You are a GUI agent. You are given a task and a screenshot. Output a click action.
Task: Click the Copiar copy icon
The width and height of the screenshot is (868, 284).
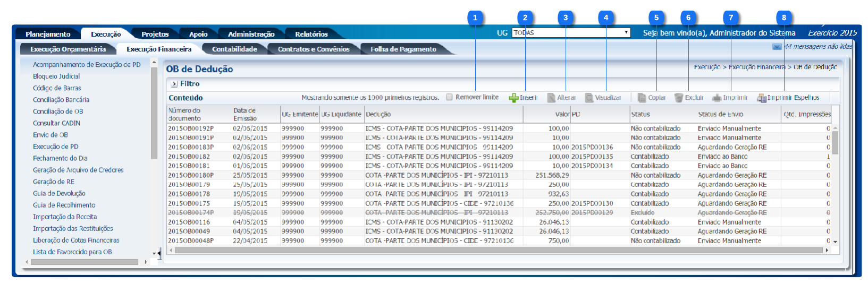[642, 98]
